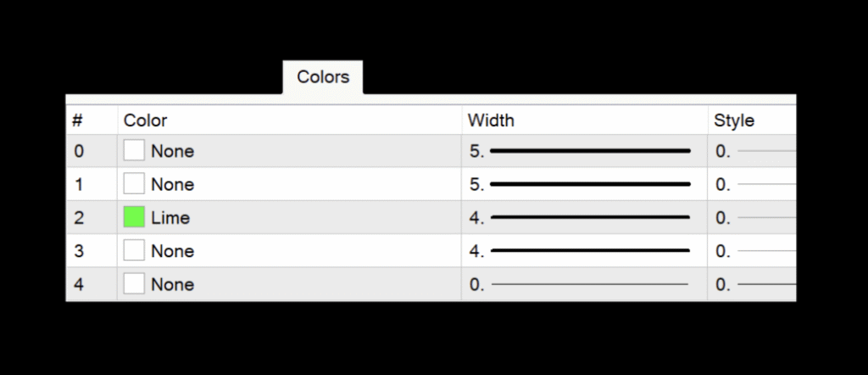Click the empty color swatch in row 4
868x375 pixels.
[134, 284]
